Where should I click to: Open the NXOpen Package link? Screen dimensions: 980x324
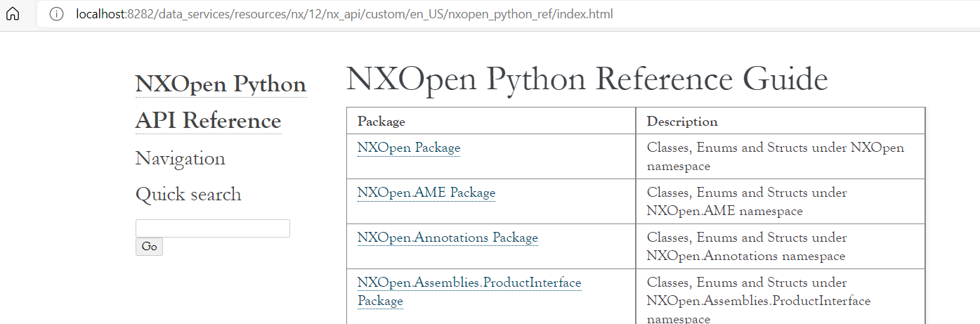[x=409, y=148]
